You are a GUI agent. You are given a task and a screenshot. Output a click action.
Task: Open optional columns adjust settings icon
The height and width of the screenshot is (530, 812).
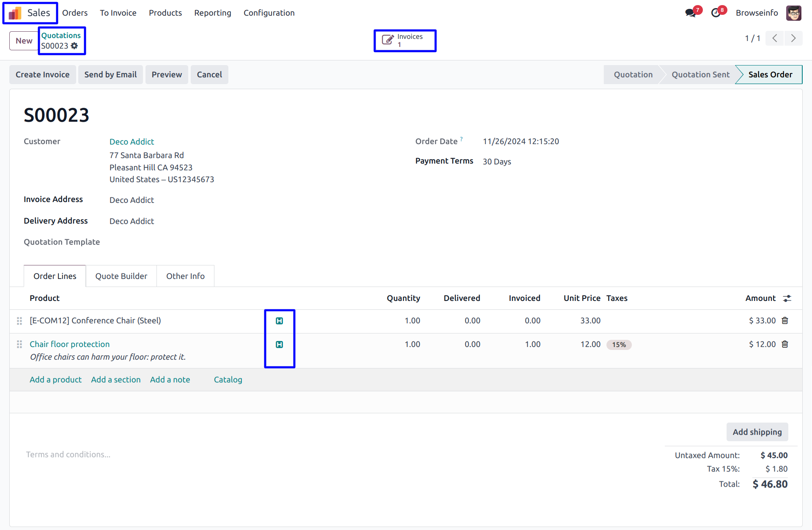point(787,298)
